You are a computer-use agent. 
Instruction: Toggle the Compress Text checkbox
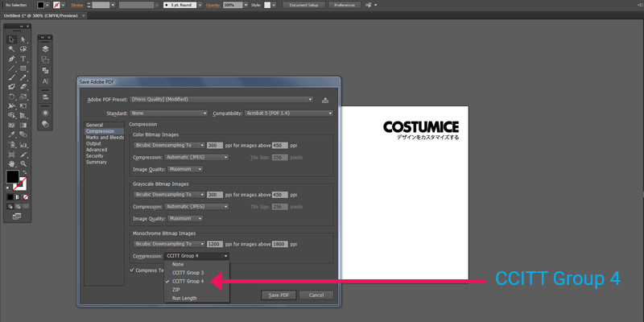(x=132, y=270)
